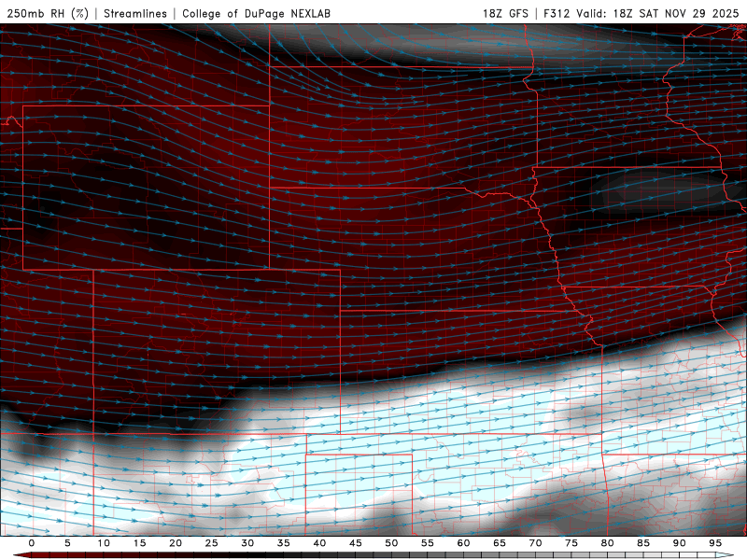
Task: Click the "F312" forecast hour text
Action: (x=557, y=13)
